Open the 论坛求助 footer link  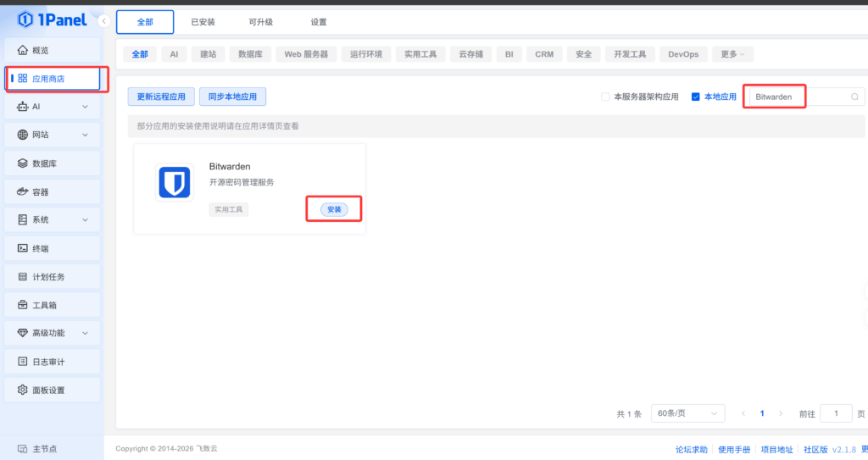click(x=692, y=450)
